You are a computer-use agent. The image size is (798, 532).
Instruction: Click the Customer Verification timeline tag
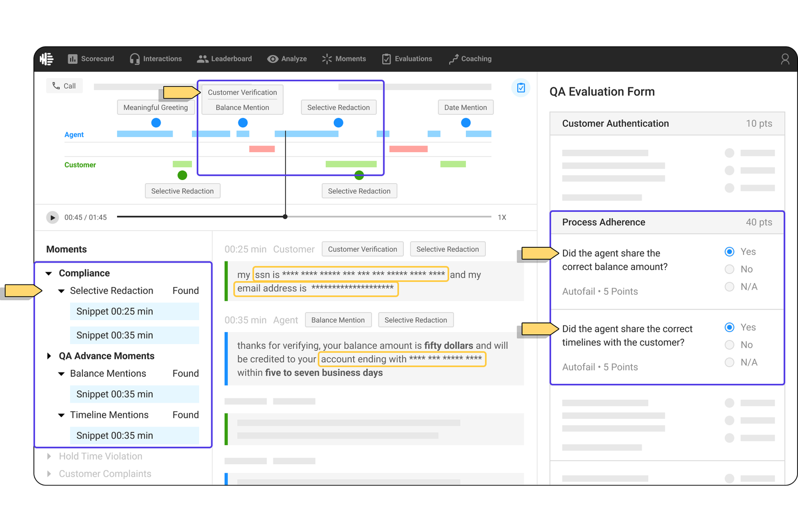[x=242, y=92]
